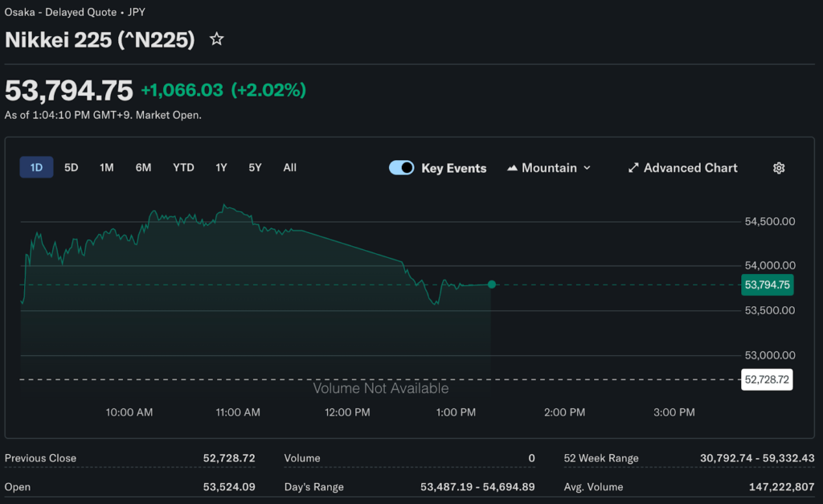This screenshot has width=823, height=504.
Task: Click the Nikkei 225 (^N225) title
Action: [x=100, y=39]
